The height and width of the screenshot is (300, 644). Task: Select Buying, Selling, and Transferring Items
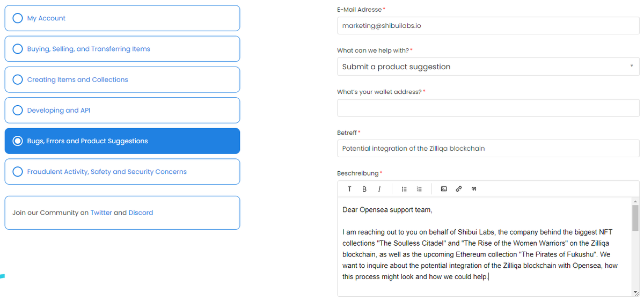pos(122,49)
